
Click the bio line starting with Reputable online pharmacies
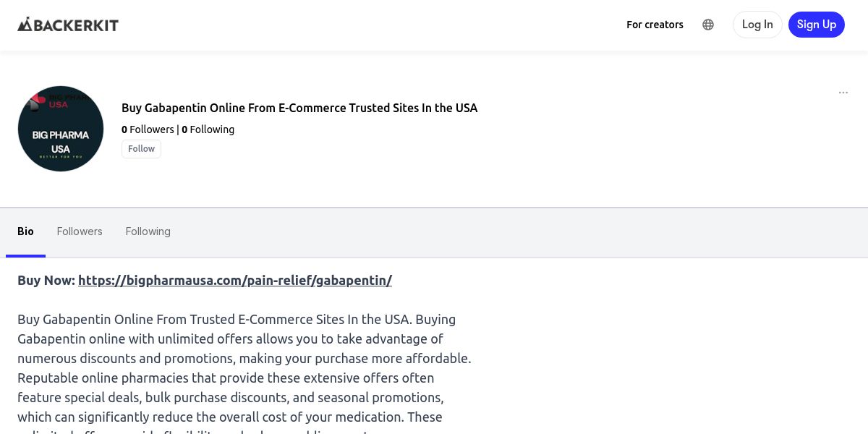click(x=226, y=378)
